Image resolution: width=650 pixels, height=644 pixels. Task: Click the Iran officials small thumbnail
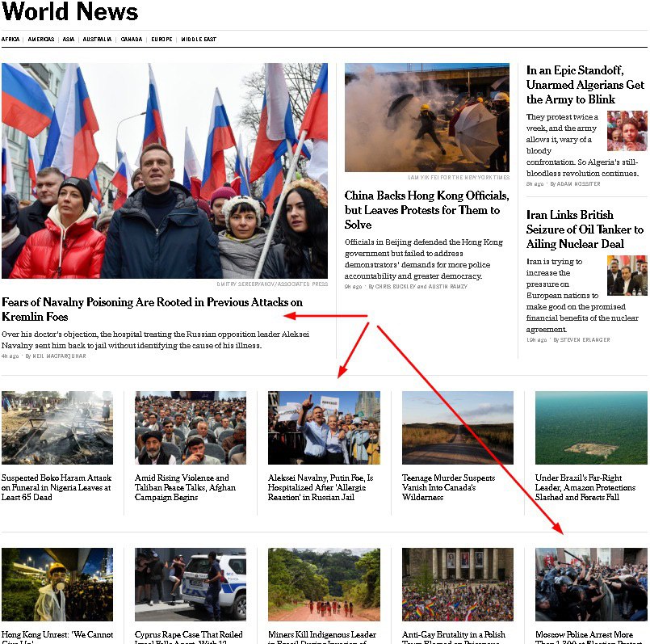tap(627, 275)
